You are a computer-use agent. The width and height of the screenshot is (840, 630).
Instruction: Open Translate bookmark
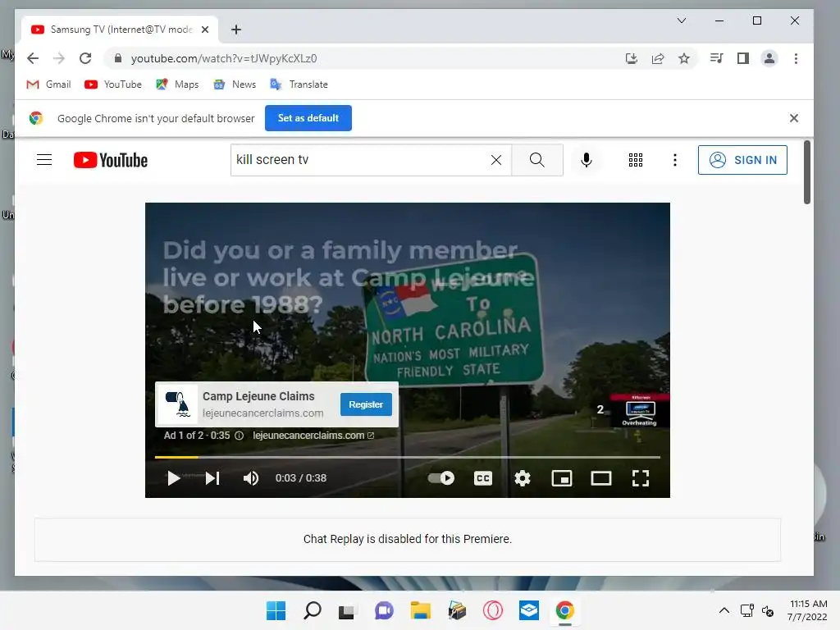pos(299,84)
